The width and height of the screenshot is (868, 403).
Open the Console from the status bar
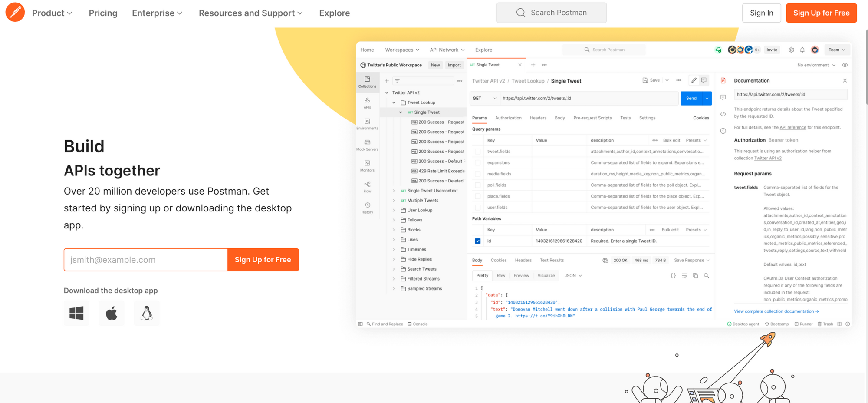pos(418,324)
